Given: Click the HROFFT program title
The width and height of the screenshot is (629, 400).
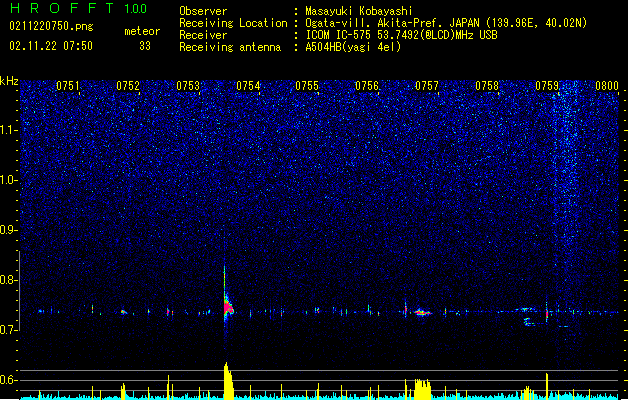Looking at the screenshot, I should [62, 8].
